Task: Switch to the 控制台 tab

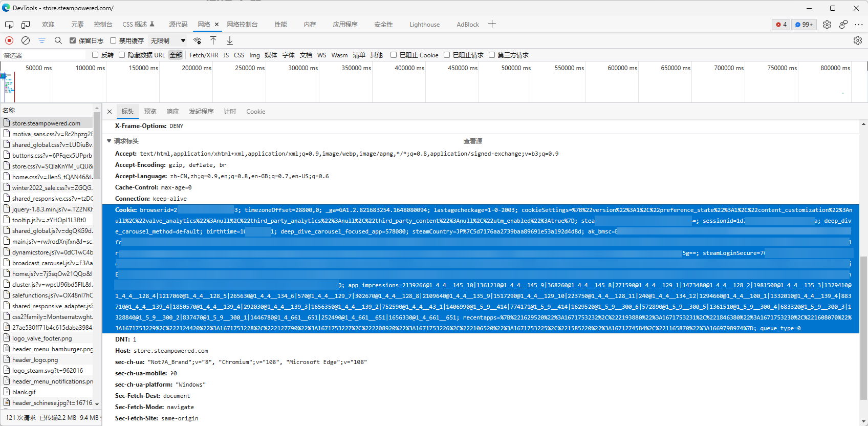Action: point(103,25)
